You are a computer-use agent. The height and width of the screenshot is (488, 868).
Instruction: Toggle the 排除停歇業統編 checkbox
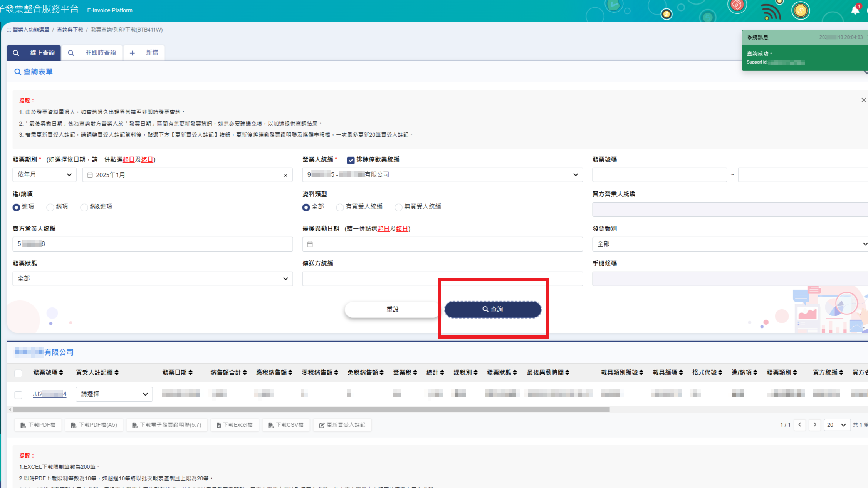(351, 160)
